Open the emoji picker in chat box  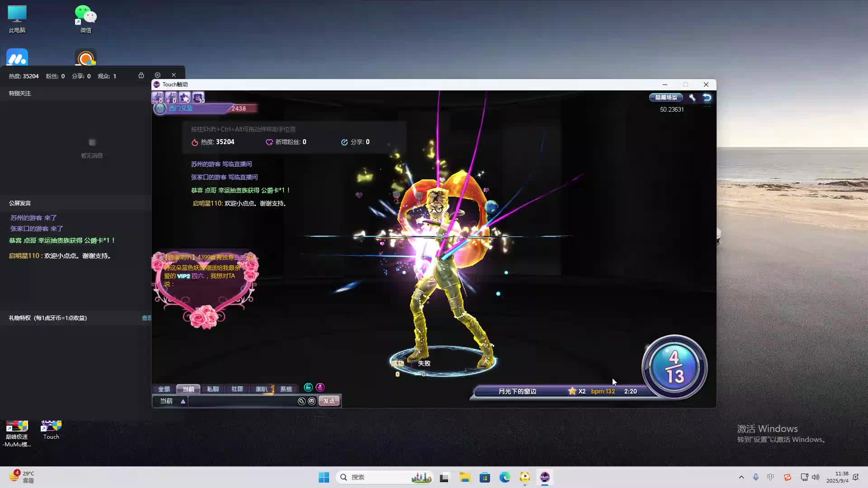[311, 401]
